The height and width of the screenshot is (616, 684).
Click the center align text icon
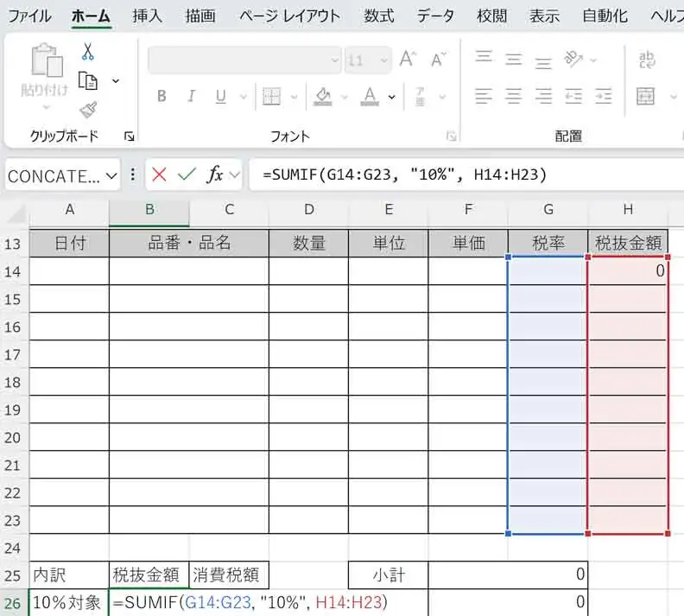514,96
